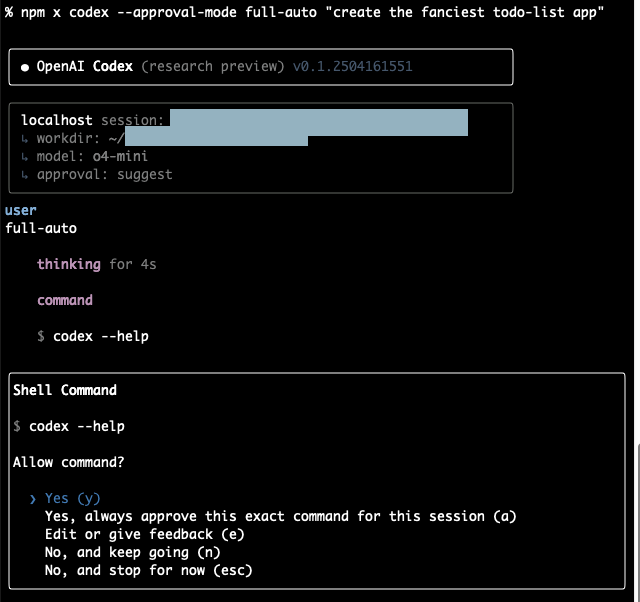The image size is (640, 602).
Task: Click the dollar prompt in Shell Command box
Action: click(17, 426)
